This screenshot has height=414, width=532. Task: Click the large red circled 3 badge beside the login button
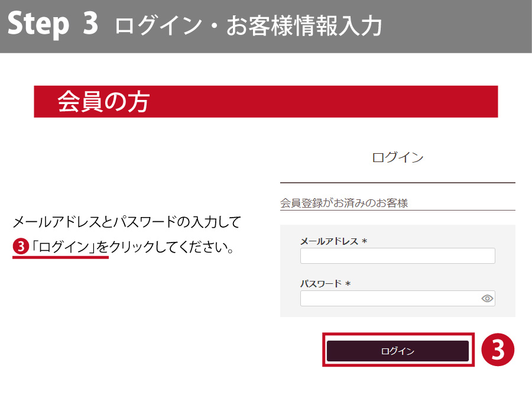coord(498,350)
